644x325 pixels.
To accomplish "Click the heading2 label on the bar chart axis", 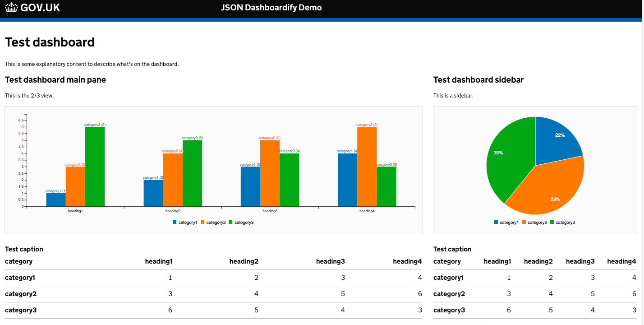I will coord(173,211).
